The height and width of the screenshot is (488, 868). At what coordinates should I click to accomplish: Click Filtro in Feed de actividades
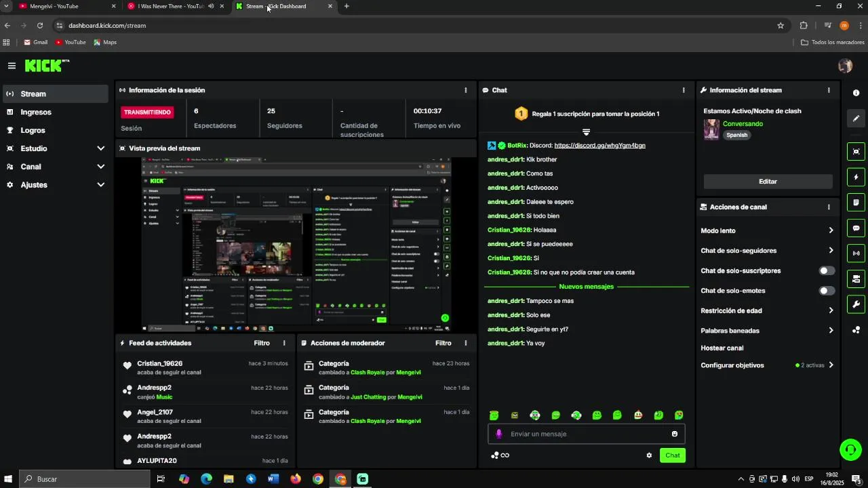click(262, 343)
